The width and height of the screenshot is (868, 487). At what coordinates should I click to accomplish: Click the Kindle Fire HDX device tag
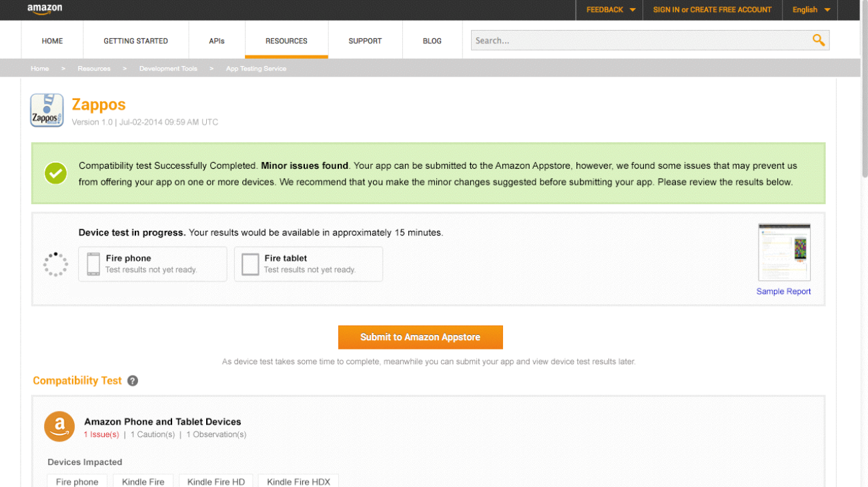(299, 482)
